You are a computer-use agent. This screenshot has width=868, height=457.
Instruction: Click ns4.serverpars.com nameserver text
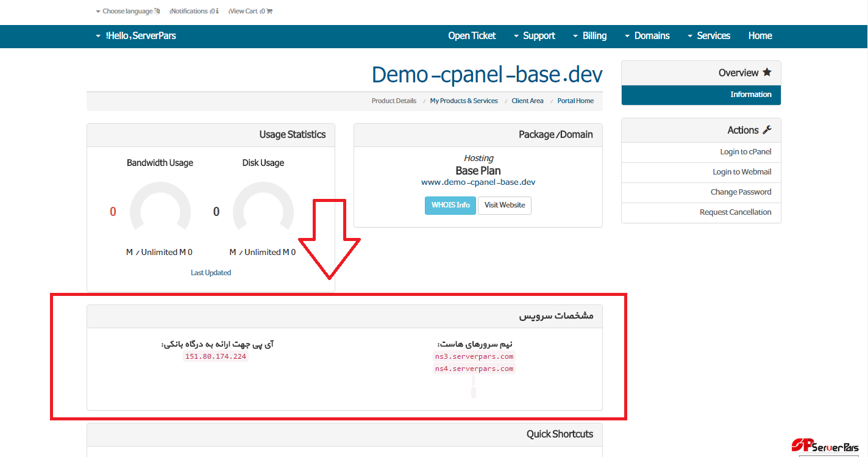tap(474, 369)
